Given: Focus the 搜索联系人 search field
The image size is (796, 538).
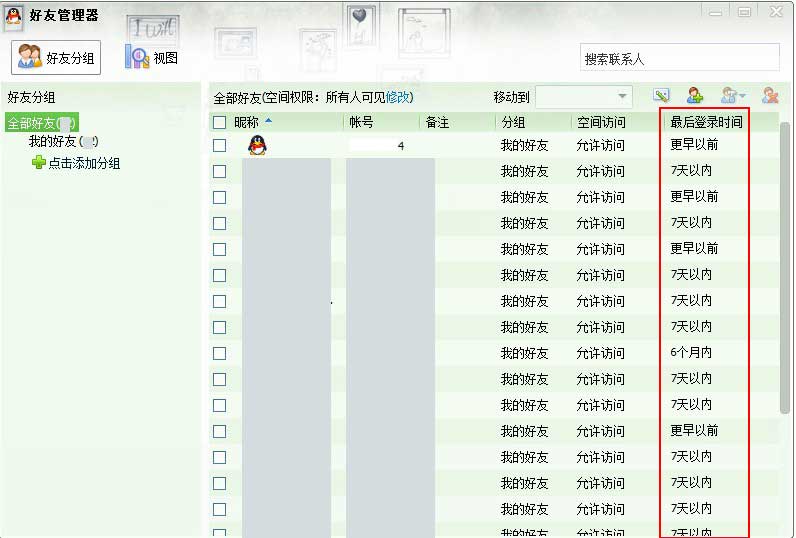Looking at the screenshot, I should [679, 57].
